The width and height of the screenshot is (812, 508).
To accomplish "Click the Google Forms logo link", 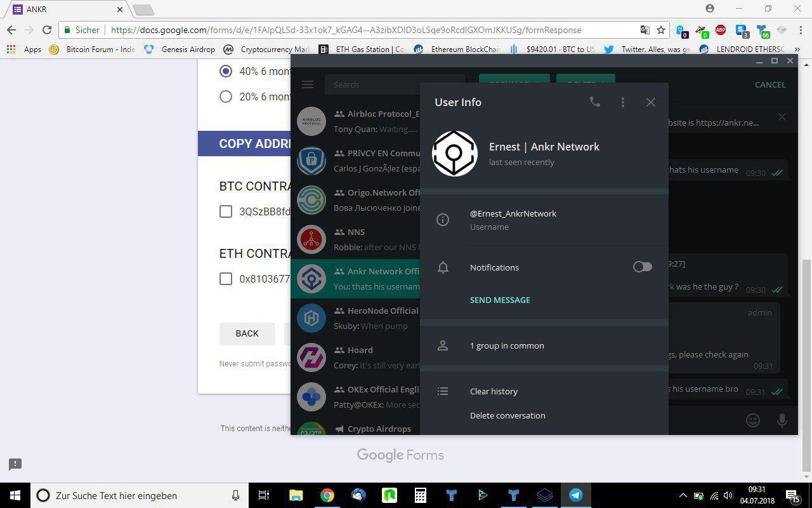I will [400, 455].
